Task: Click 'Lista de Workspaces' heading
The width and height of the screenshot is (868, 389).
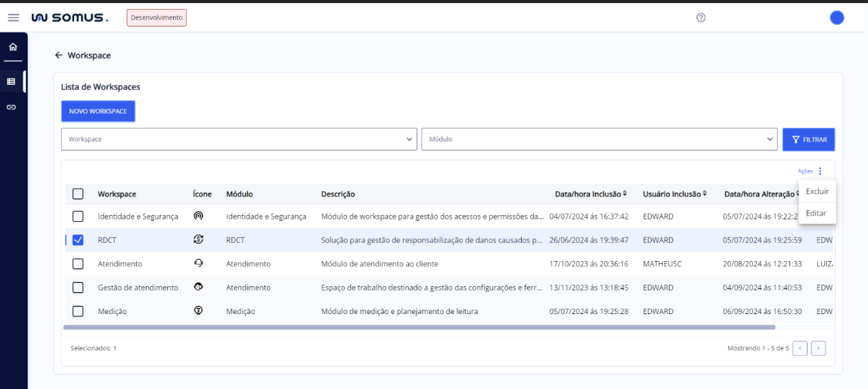Action: coord(101,87)
